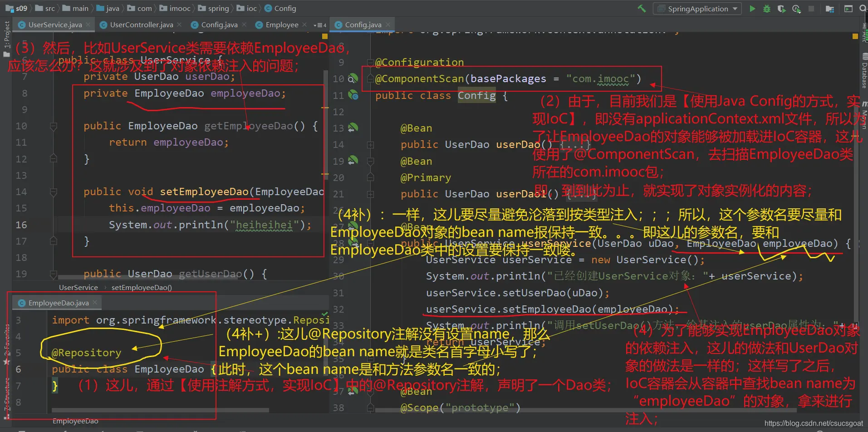Build project with the hammer icon

click(642, 9)
